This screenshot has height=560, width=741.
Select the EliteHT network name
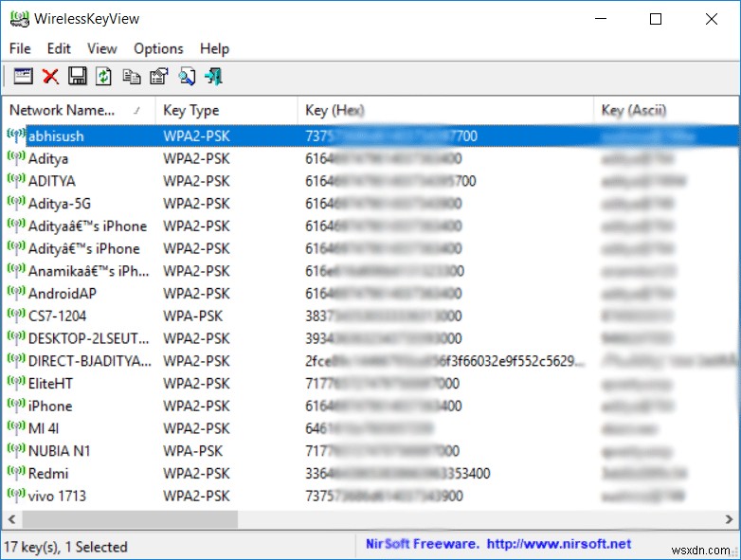pyautogui.click(x=50, y=383)
